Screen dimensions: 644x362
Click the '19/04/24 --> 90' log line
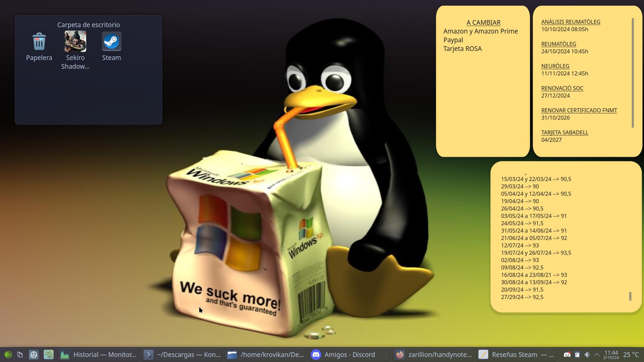[520, 201]
